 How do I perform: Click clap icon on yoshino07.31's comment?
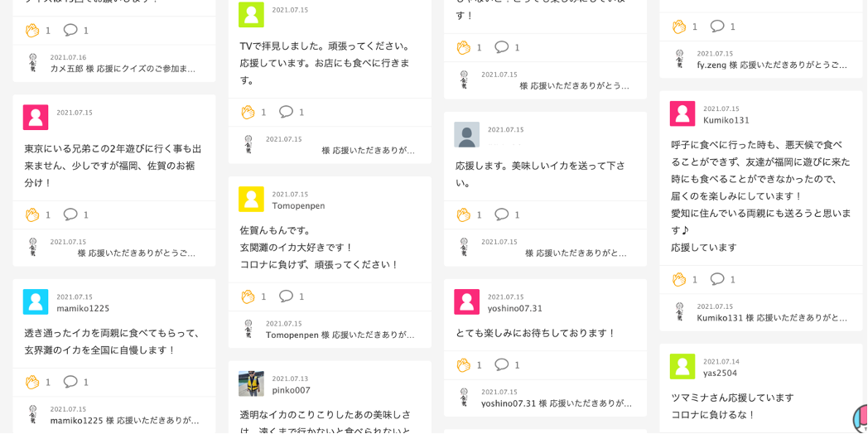click(463, 364)
